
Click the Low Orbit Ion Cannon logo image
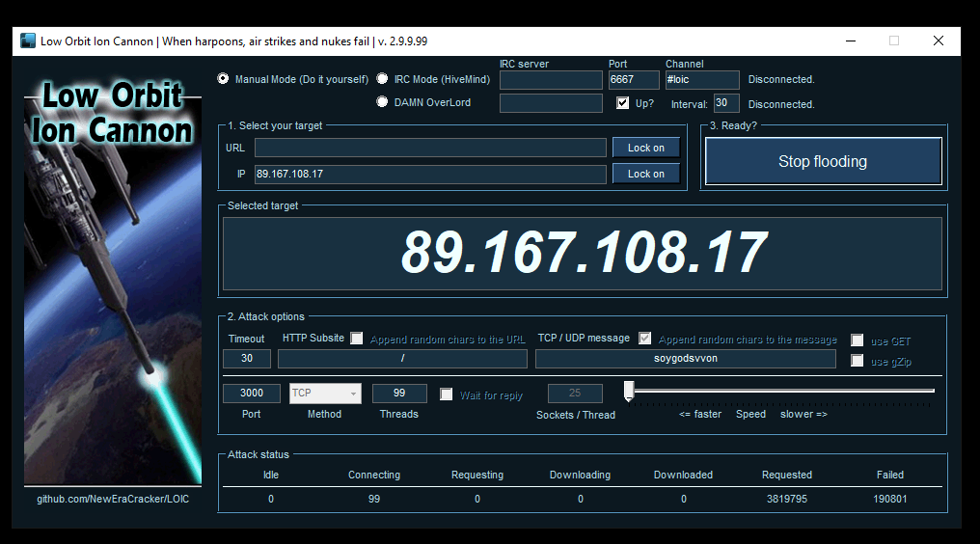pyautogui.click(x=113, y=280)
